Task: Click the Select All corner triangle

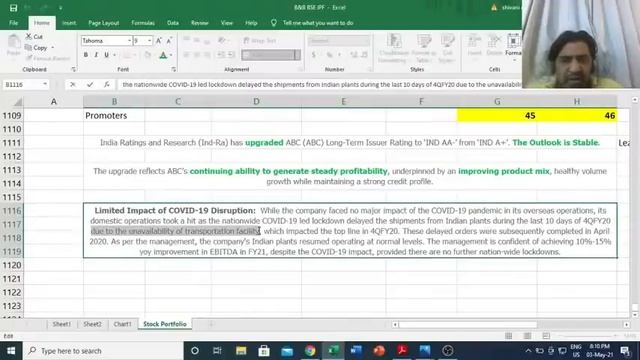Action: click(18, 102)
